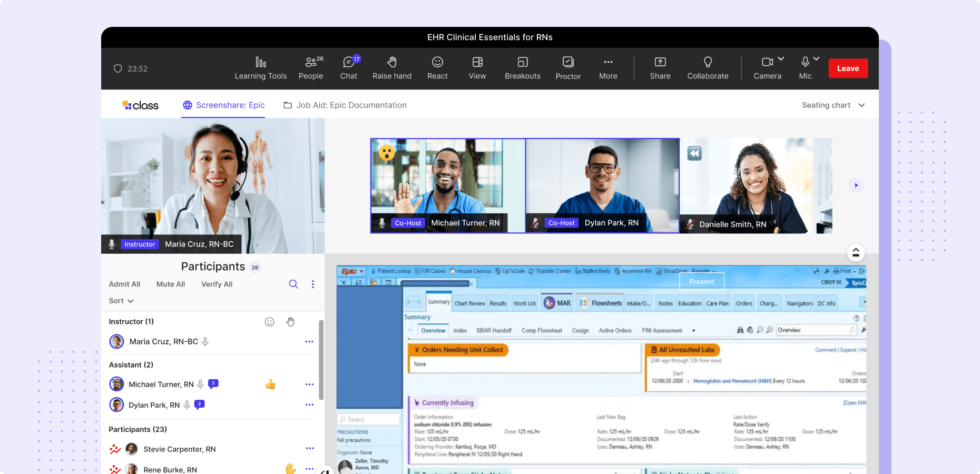Raise your hand
The height and width of the screenshot is (474, 980).
click(391, 67)
